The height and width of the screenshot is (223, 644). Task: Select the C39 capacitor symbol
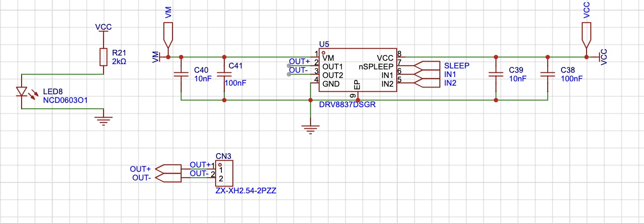pos(495,75)
